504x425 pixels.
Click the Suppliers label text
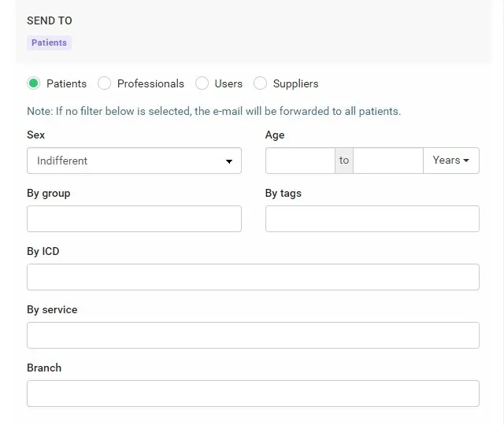(x=296, y=83)
